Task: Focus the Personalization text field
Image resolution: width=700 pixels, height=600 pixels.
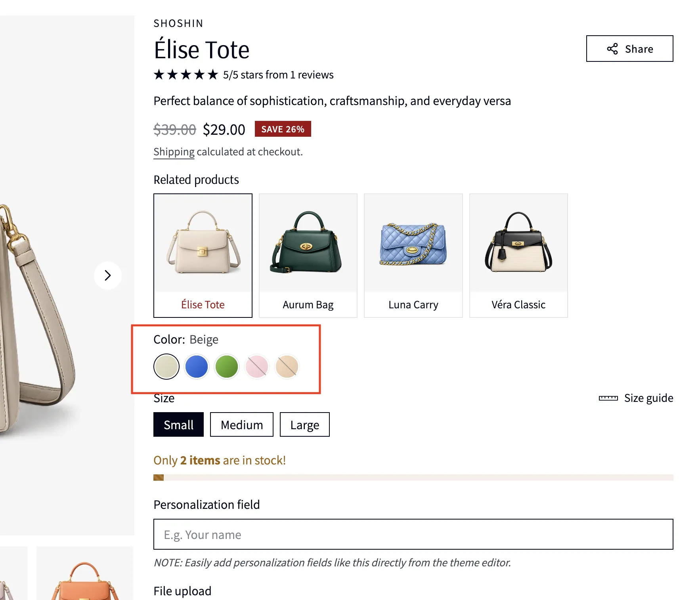Action: click(413, 534)
